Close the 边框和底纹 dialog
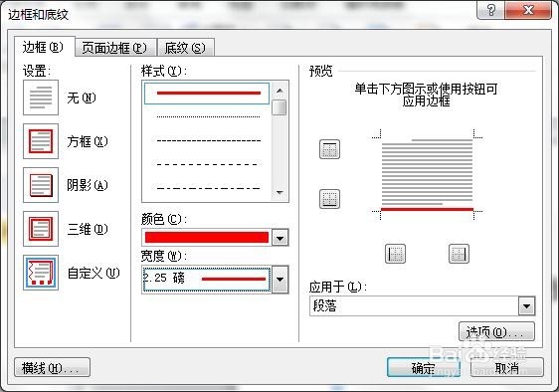Image resolution: width=559 pixels, height=392 pixels. pyautogui.click(x=528, y=10)
